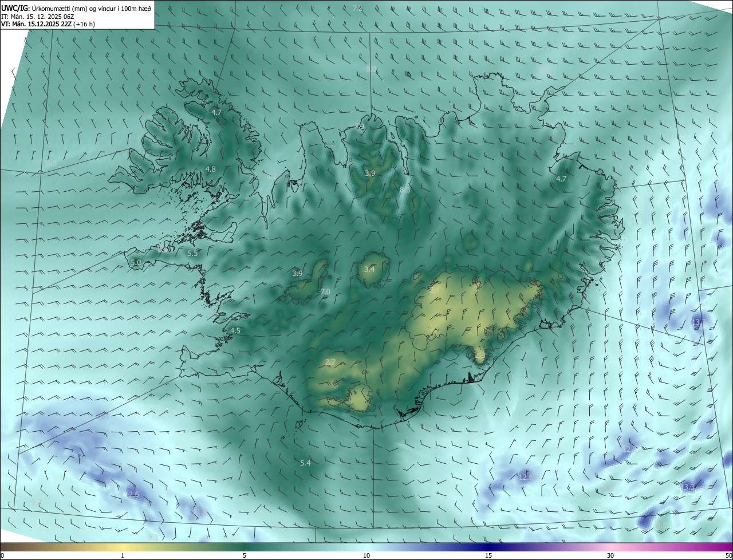Click the scale tick label 10

[366, 555]
